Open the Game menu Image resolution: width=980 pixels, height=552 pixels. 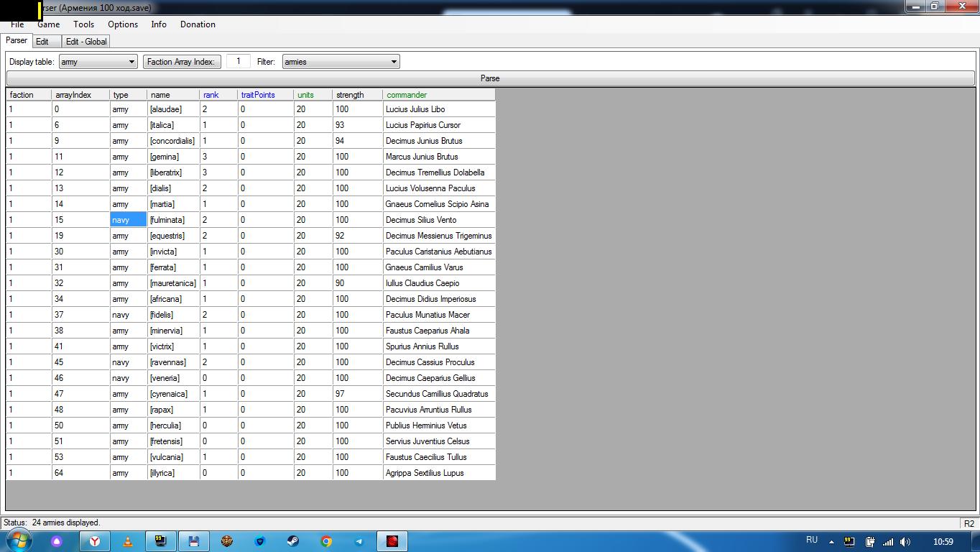48,24
